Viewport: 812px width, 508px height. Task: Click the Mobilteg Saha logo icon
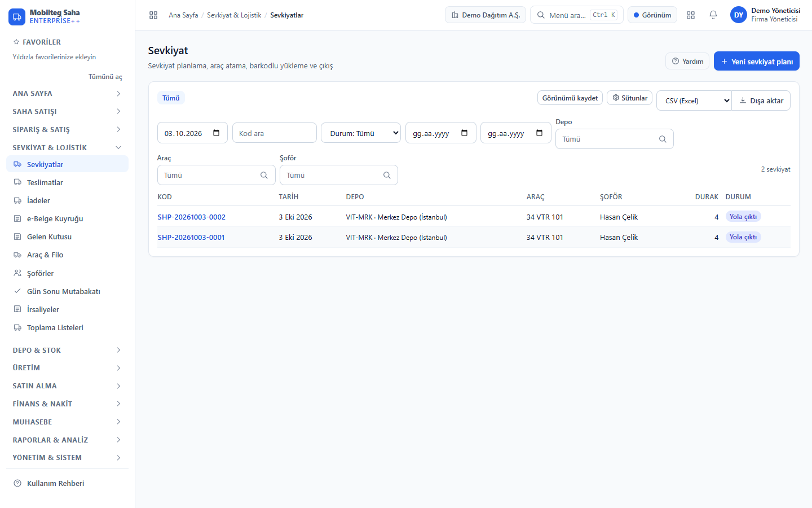pos(17,17)
